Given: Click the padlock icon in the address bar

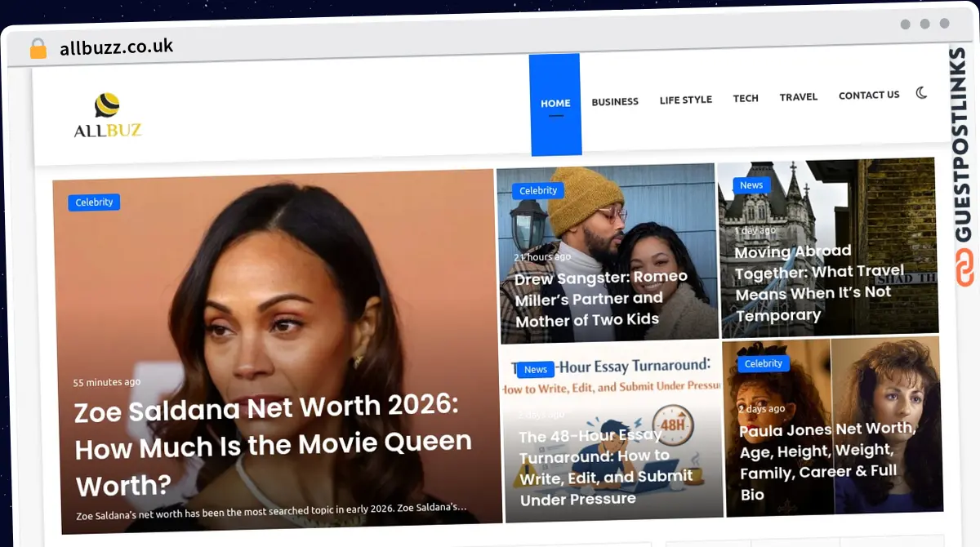Looking at the screenshot, I should pyautogui.click(x=38, y=49).
